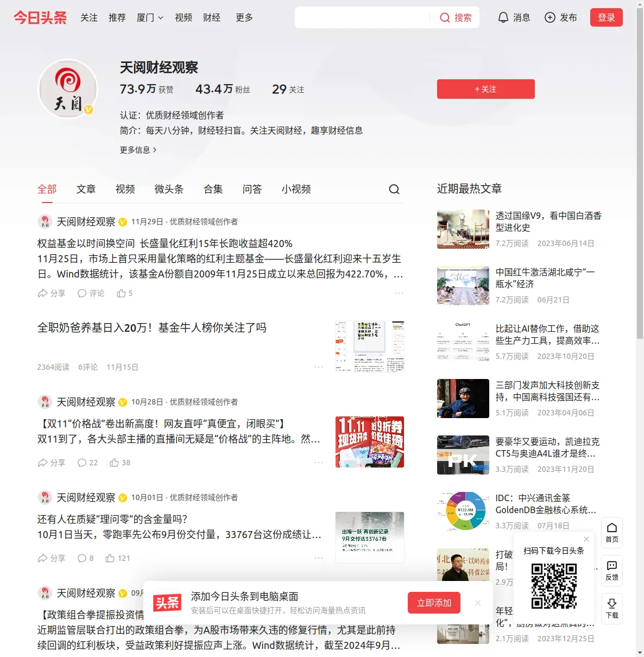Open 推荐 in top navigation
The width and height of the screenshot is (644, 657).
coord(117,17)
